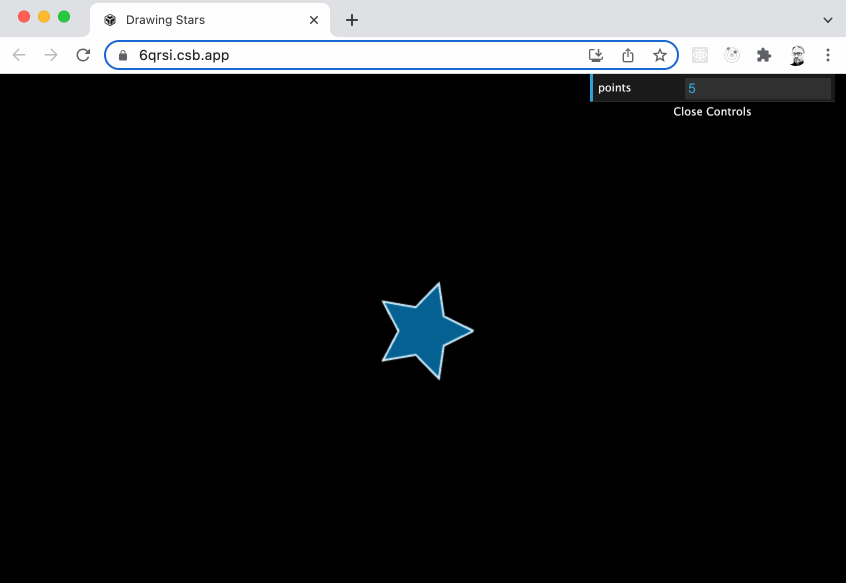The width and height of the screenshot is (846, 583).
Task: Click the Drawing Stars tab favicon
Action: pos(110,20)
